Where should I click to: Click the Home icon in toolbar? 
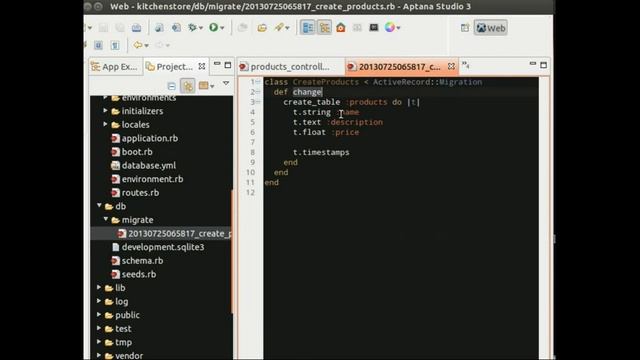[341, 27]
